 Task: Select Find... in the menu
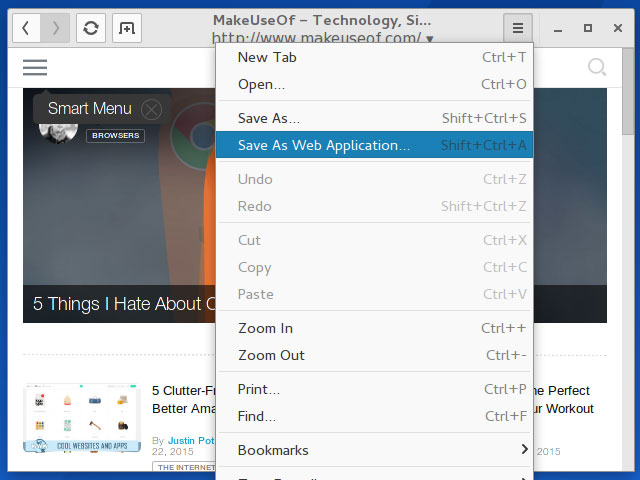(374, 416)
